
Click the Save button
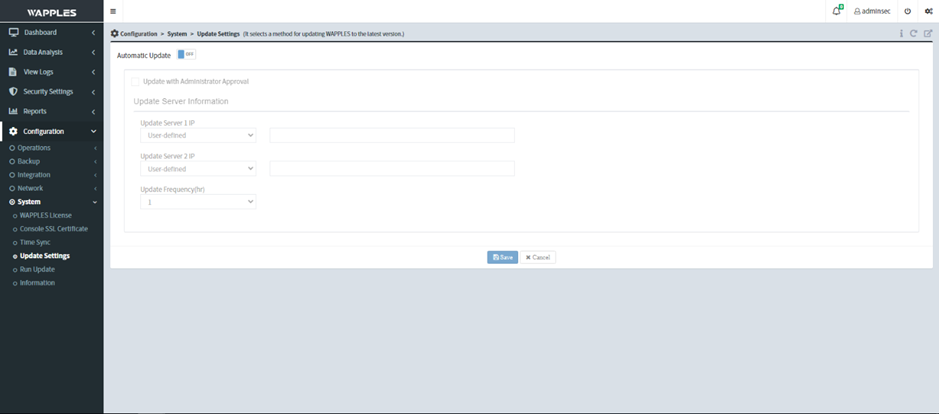click(502, 257)
